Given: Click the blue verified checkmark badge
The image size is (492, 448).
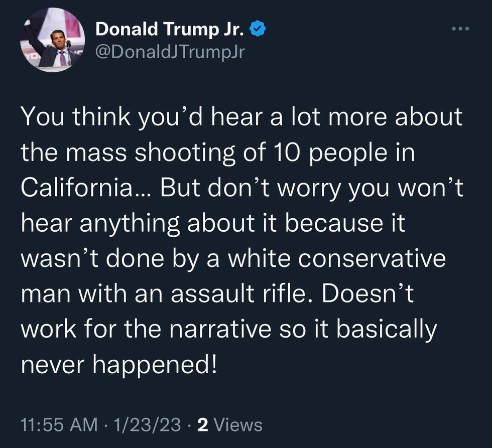Looking at the screenshot, I should pyautogui.click(x=258, y=29).
